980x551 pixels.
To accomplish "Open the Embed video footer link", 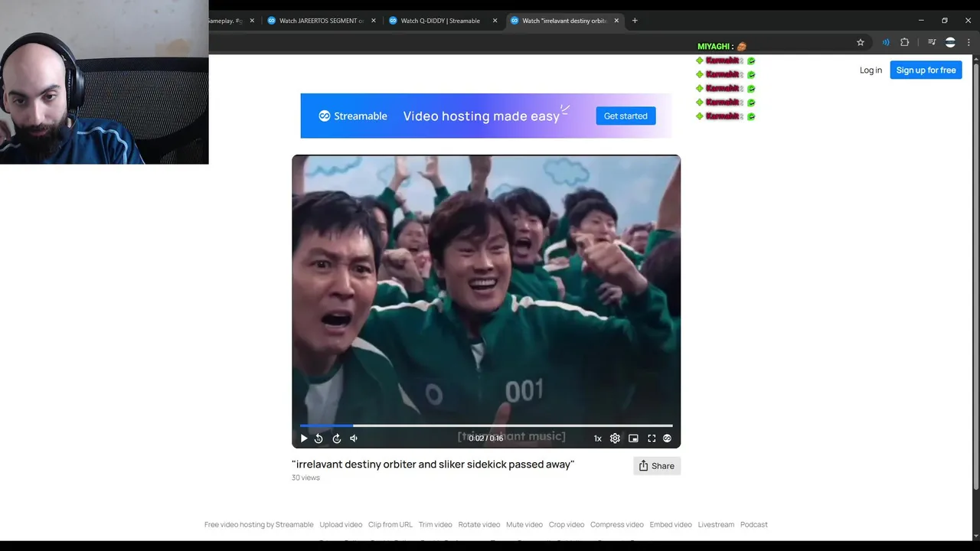I will 671,525.
